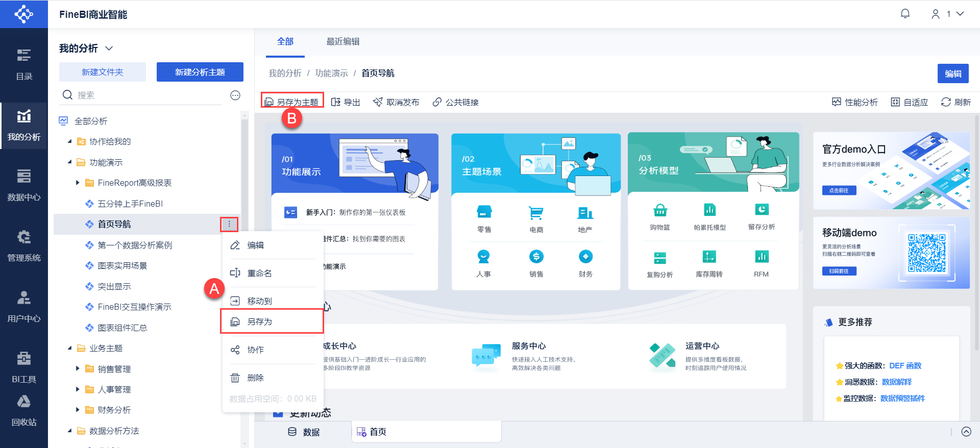The width and height of the screenshot is (980, 448).
Task: Choose 另存为 in the context menu
Action: 272,321
